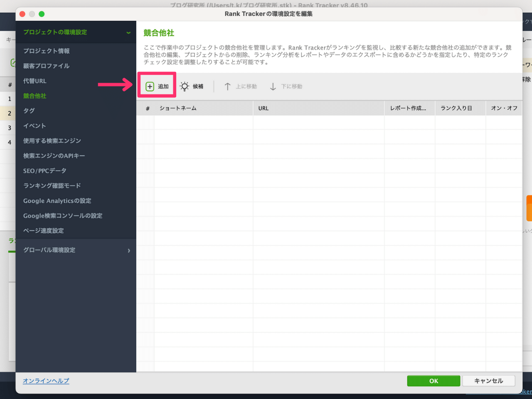
Task: Confirm with the green OK button
Action: click(x=433, y=381)
